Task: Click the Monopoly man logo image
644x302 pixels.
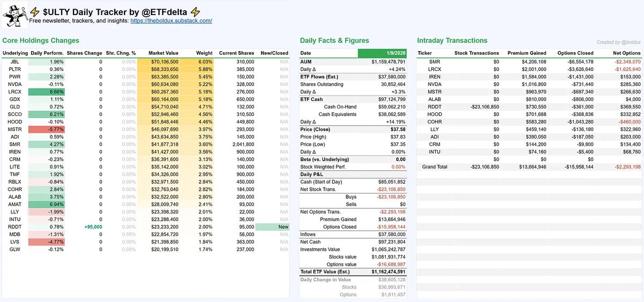Action: pos(15,16)
